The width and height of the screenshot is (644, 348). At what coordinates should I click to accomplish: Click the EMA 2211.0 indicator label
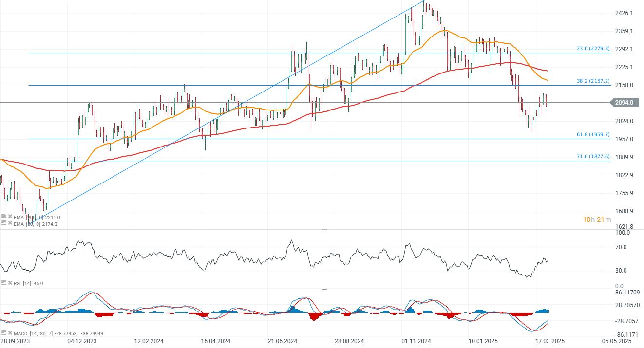37,217
